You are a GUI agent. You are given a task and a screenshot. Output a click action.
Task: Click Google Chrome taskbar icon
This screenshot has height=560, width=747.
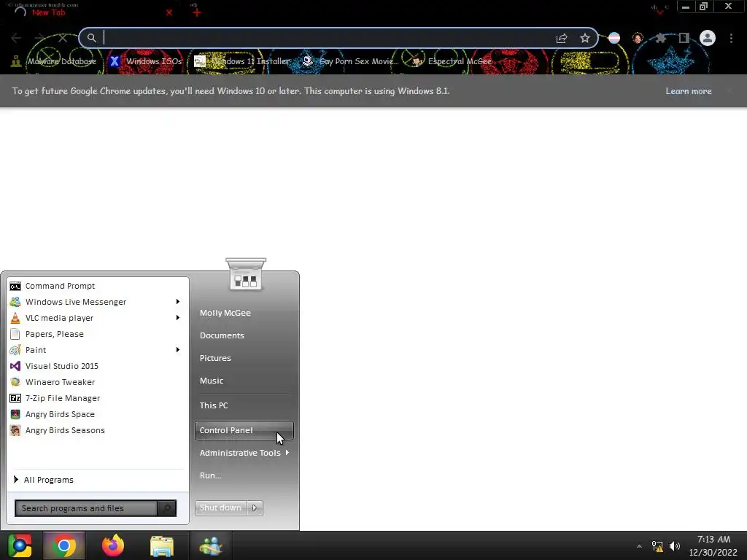point(64,545)
